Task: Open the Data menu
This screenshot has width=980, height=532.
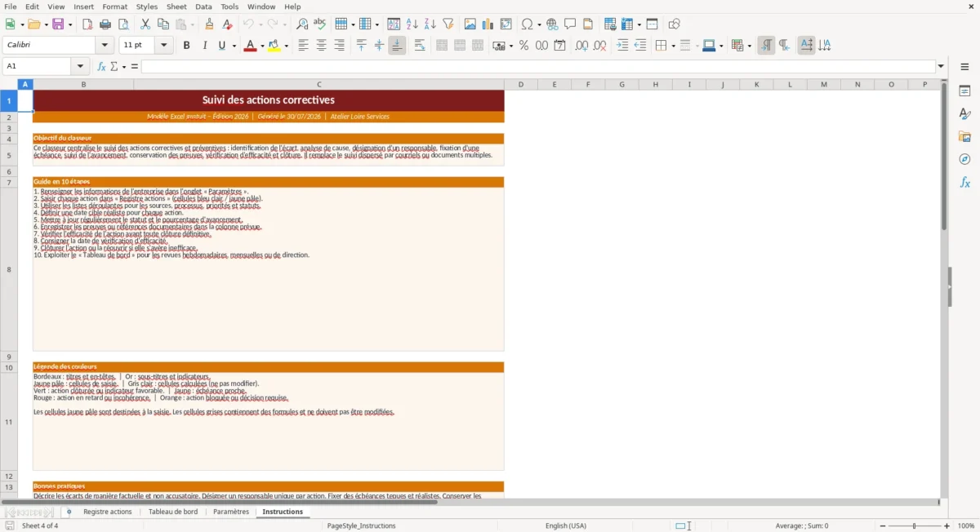Action: 203,7
